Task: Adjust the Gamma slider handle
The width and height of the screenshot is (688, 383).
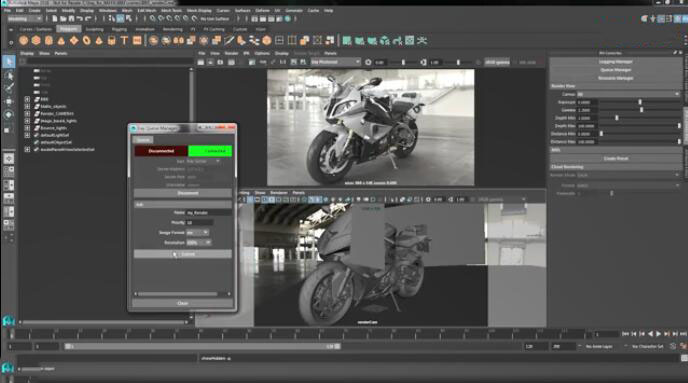Action: click(x=641, y=110)
